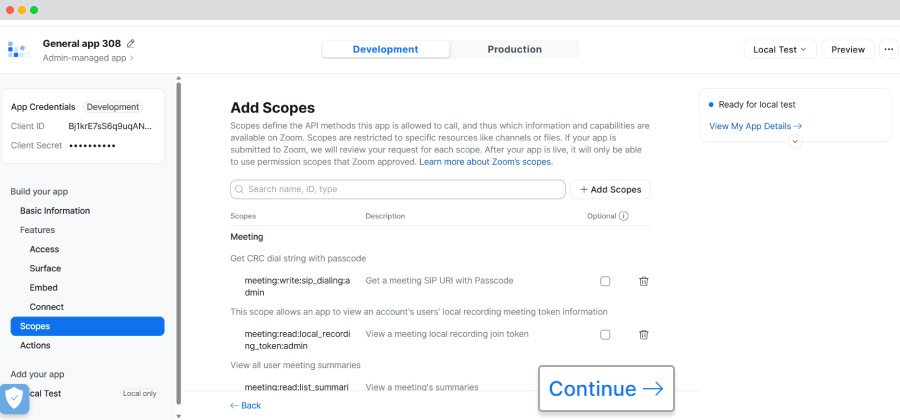Delete the meeting:read:local_recording_token:admin scope
900x420 pixels.
pos(644,335)
